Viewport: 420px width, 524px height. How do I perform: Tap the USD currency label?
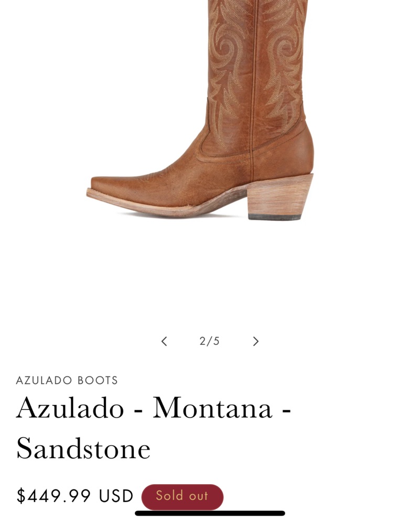pos(116,496)
